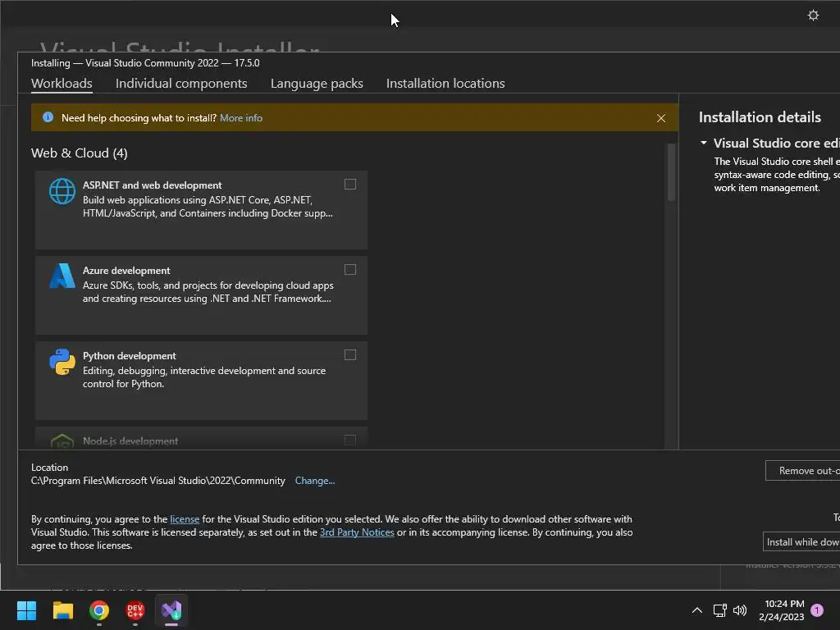Open the Windows Start menu
Image resolution: width=840 pixels, height=630 pixels.
click(26, 610)
